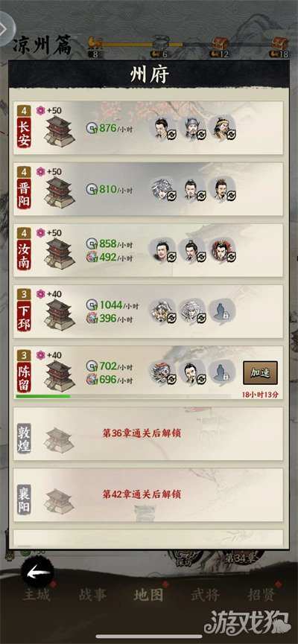
Task: Switch to the 武将 tab
Action: (x=205, y=595)
